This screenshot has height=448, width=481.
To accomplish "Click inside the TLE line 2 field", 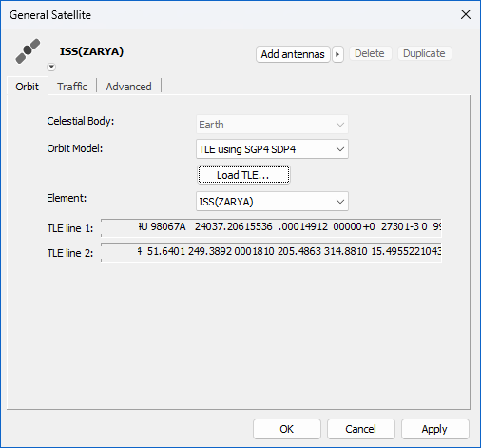I will click(x=271, y=252).
